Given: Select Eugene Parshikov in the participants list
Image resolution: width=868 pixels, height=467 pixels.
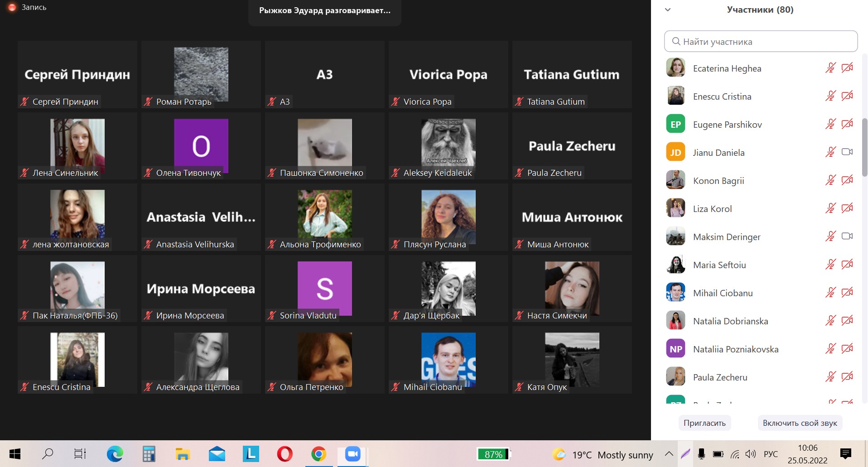Looking at the screenshot, I should 727,125.
